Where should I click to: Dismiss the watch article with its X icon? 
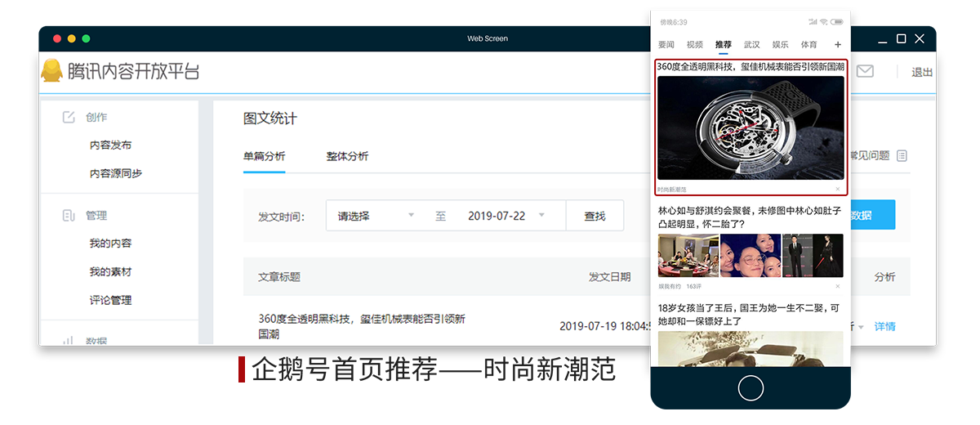[837, 190]
